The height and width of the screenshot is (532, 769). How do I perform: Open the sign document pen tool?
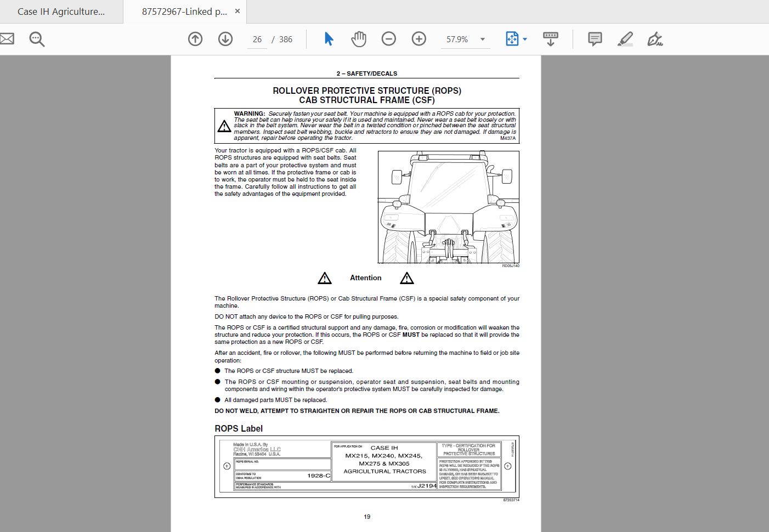click(x=655, y=39)
